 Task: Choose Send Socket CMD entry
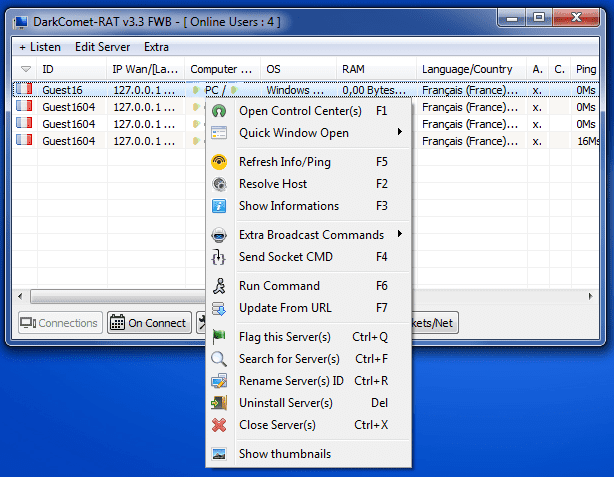pos(309,257)
